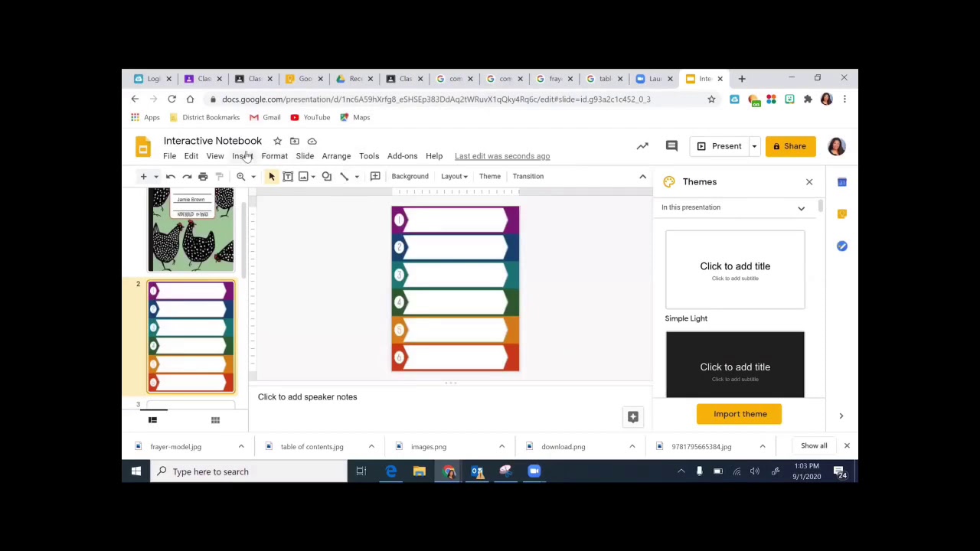Screen dimensions: 980x551
Task: Select the chicken cover slide thumbnail
Action: [191, 230]
